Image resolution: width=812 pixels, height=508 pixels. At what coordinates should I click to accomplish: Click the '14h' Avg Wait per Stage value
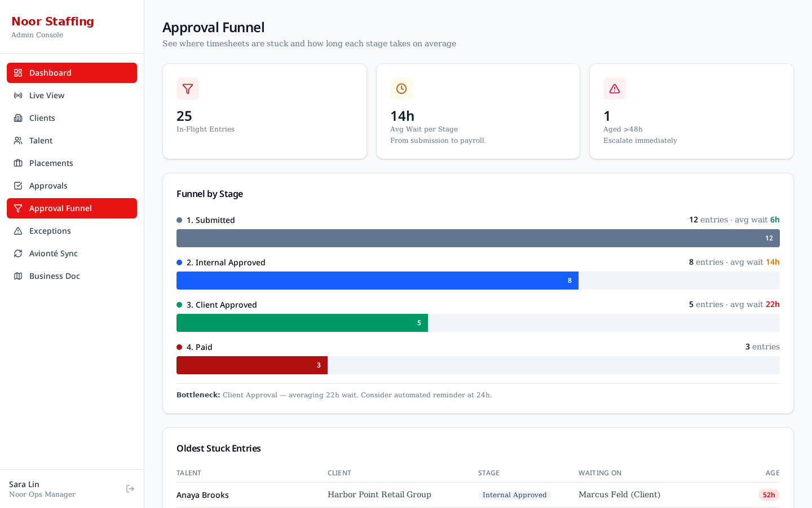(x=402, y=116)
